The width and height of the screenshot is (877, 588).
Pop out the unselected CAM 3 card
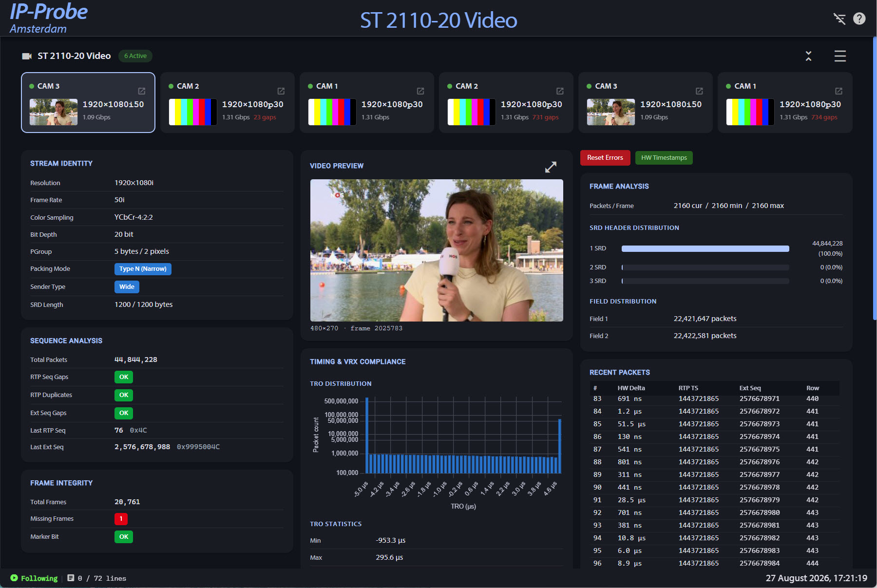pyautogui.click(x=699, y=91)
